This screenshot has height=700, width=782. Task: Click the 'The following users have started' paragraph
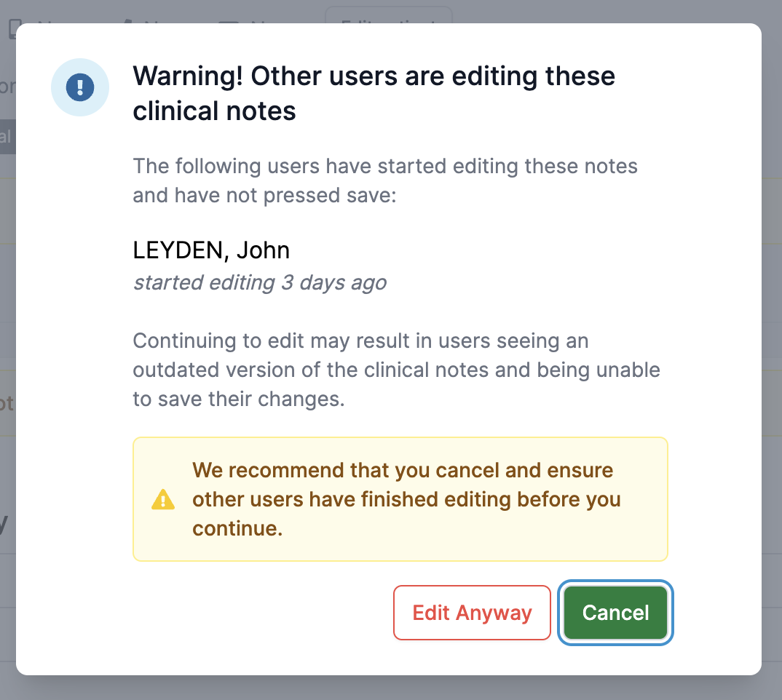385,180
